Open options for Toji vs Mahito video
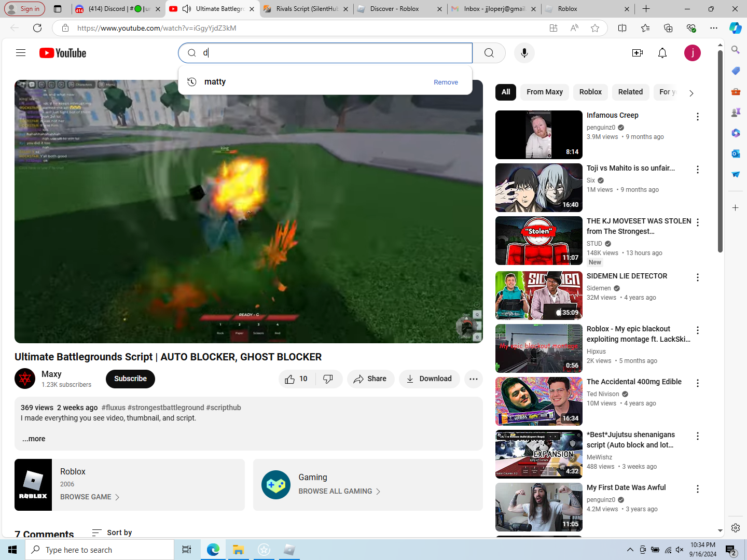The height and width of the screenshot is (560, 747). coord(698,170)
